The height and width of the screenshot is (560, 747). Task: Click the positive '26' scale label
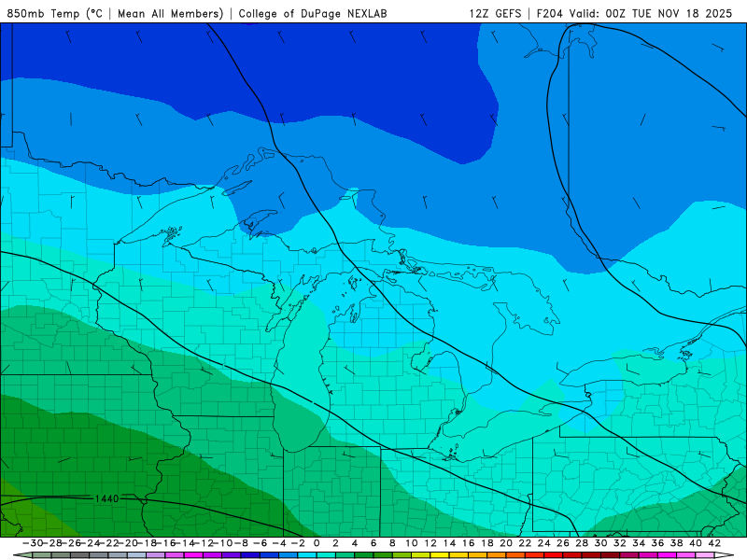(563, 543)
